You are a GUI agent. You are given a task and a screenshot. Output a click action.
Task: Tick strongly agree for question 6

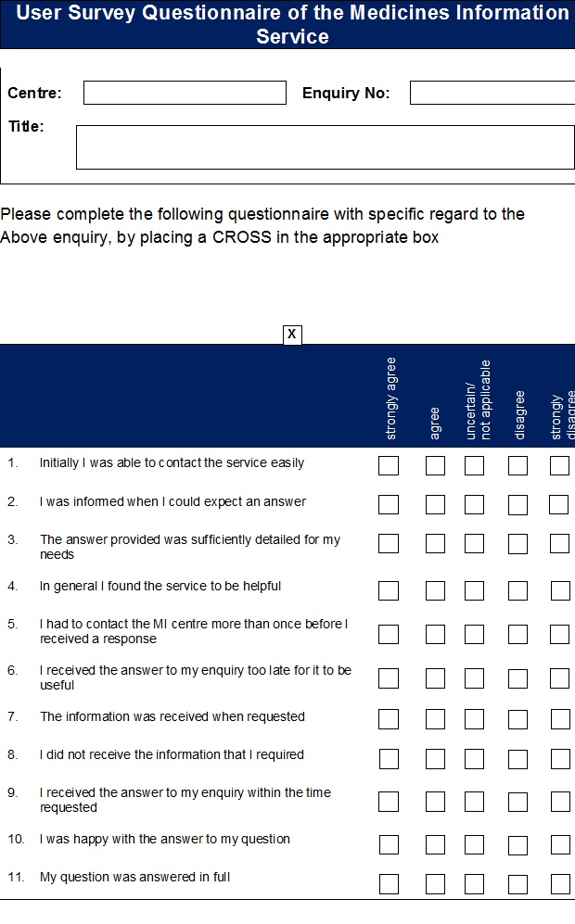tap(389, 678)
